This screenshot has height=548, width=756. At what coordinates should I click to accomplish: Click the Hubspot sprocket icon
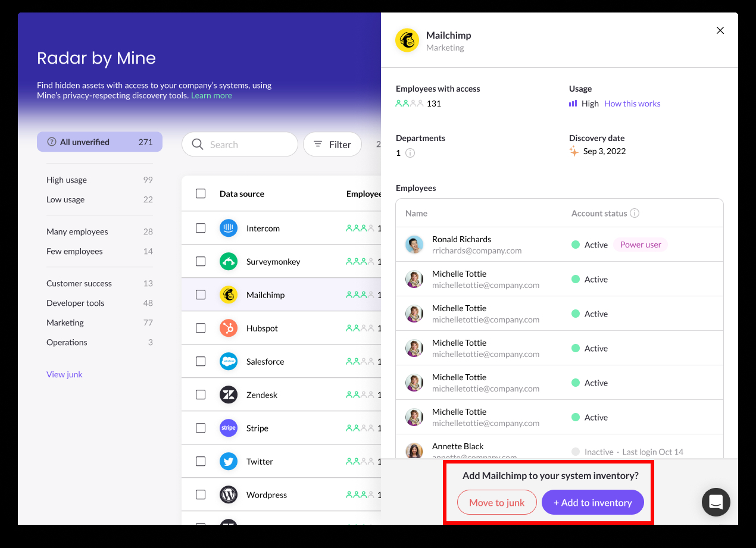pos(228,328)
